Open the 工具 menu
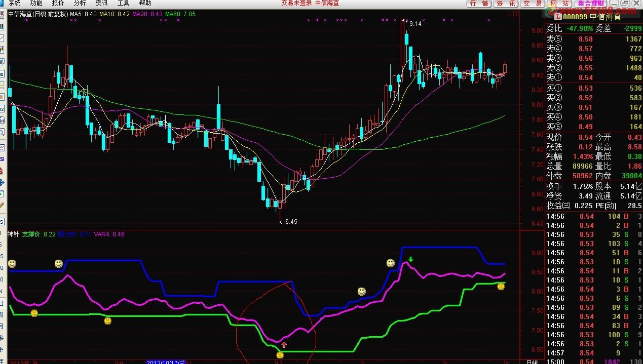Screen dimensions: 643x364 coord(123,3)
